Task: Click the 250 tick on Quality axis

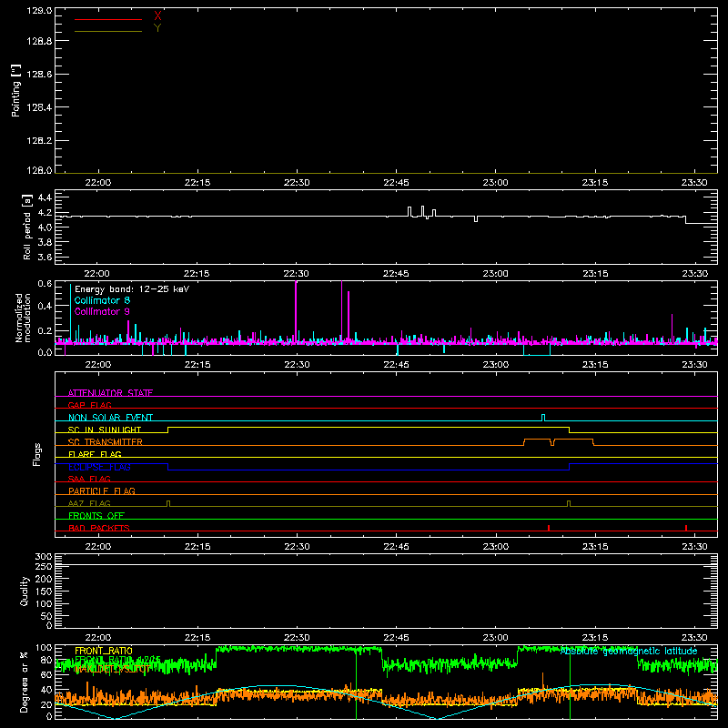Action: click(x=44, y=566)
